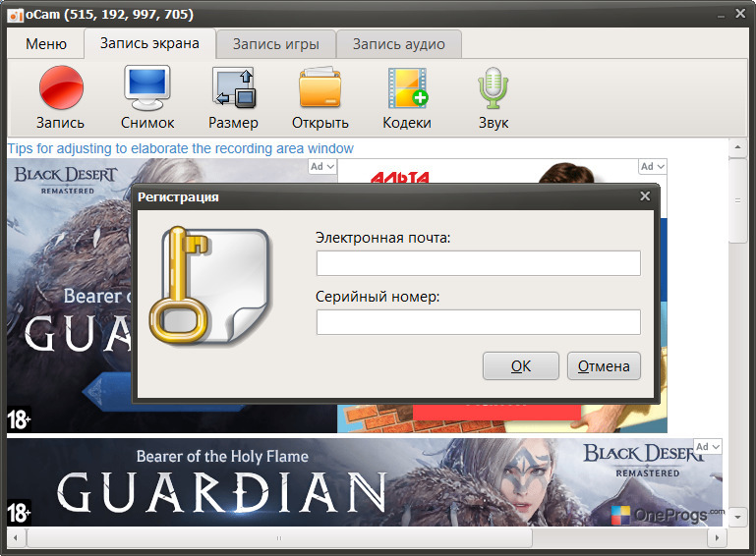Click the golden key registration icon
Screen dimensions: 756x556
click(x=209, y=285)
